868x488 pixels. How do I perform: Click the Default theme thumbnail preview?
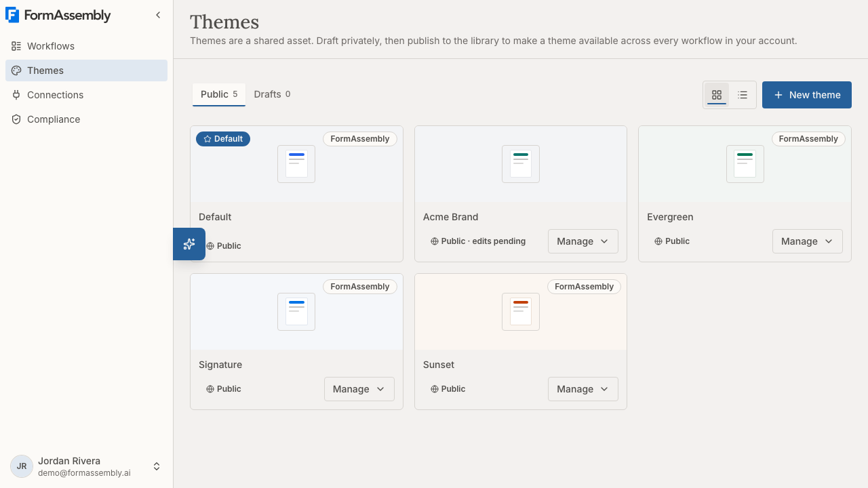click(296, 164)
